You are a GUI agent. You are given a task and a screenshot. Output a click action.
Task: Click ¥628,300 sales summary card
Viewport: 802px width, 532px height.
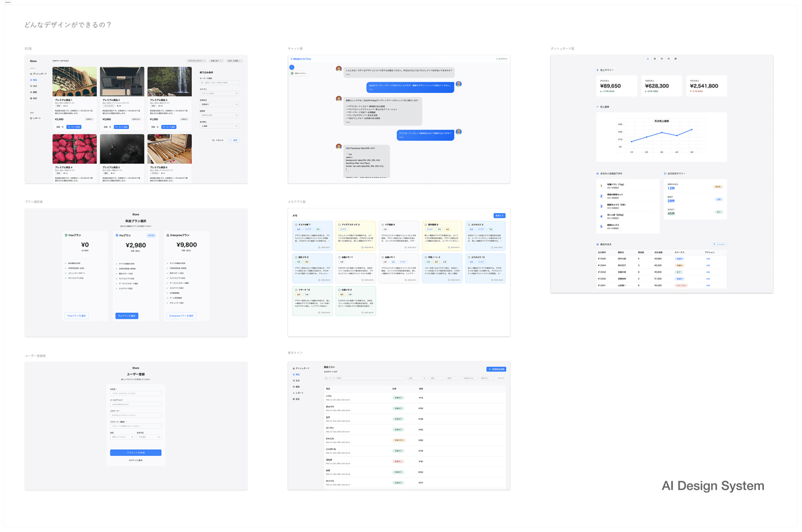coord(662,86)
